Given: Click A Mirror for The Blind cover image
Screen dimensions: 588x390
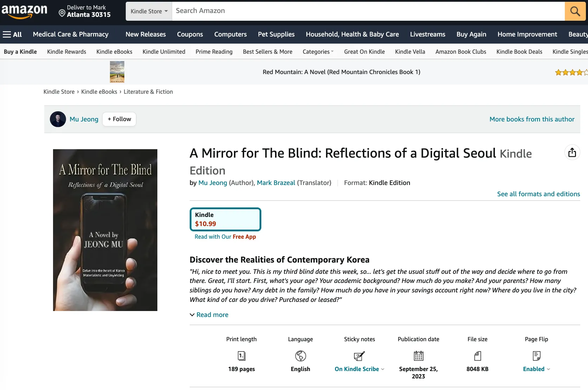Looking at the screenshot, I should [105, 230].
